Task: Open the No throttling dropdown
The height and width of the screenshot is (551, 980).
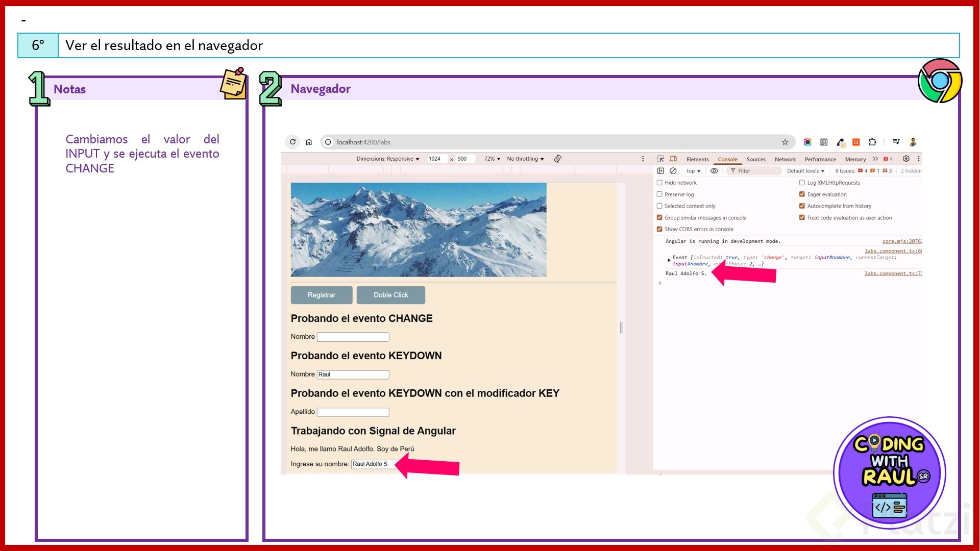Action: [525, 159]
